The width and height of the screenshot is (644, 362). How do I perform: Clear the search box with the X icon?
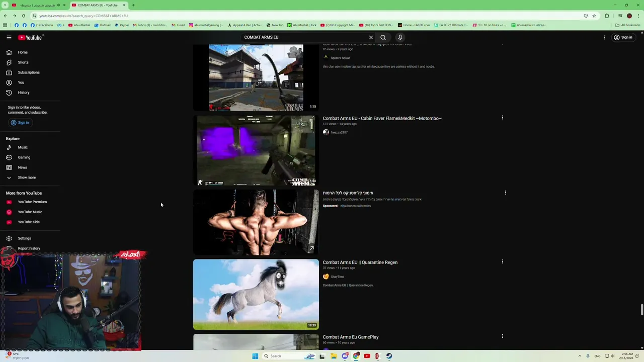pos(371,37)
